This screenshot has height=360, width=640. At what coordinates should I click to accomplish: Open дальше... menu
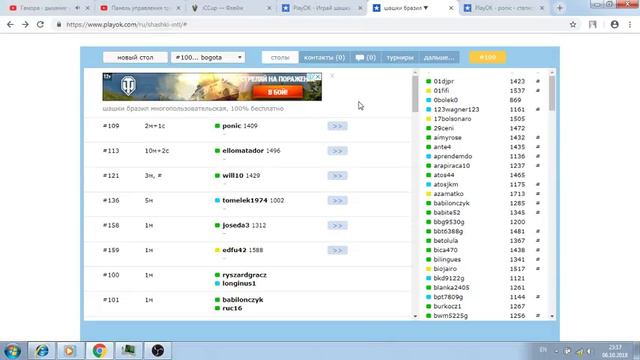pos(439,58)
